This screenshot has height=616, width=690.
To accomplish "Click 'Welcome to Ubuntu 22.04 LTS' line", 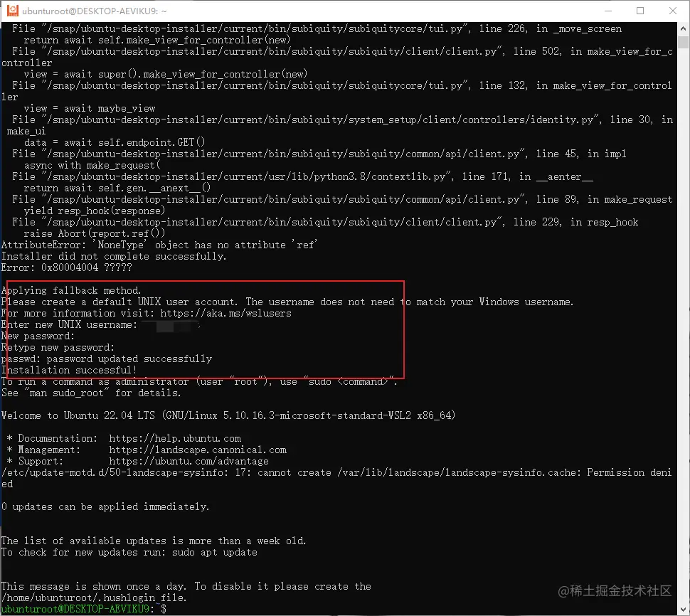I will click(228, 416).
